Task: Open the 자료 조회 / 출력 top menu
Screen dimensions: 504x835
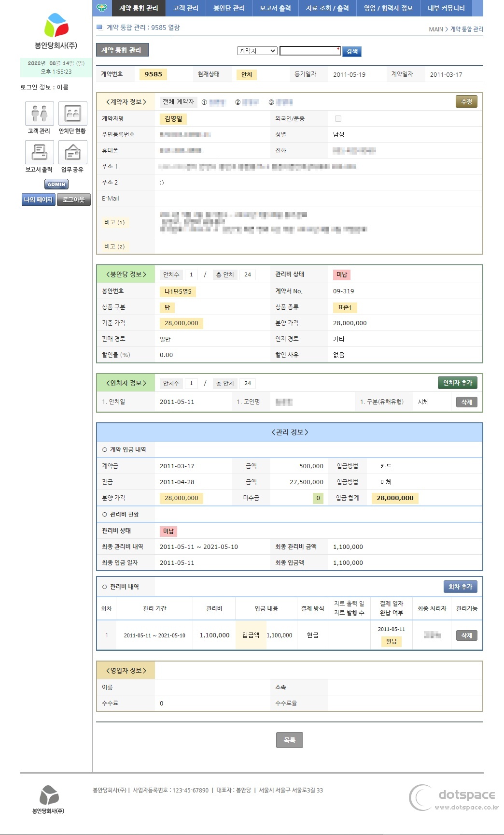Action: point(327,8)
